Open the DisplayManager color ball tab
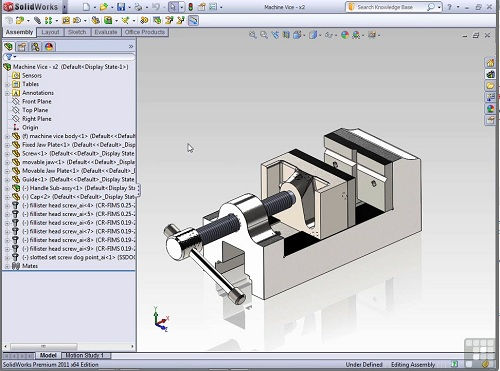 point(49,47)
